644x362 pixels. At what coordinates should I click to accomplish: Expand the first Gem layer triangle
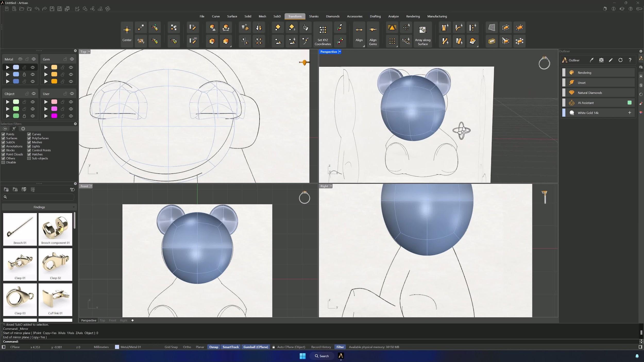46,67
